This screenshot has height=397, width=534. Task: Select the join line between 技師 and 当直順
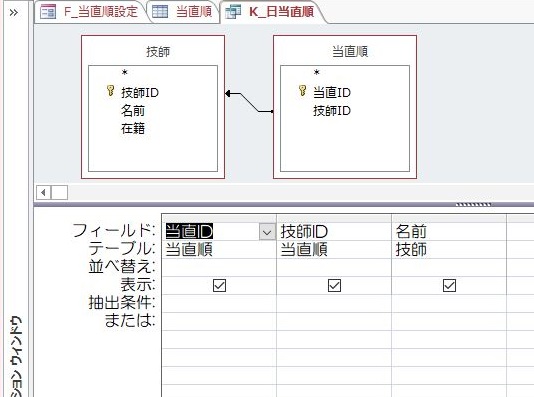[249, 102]
